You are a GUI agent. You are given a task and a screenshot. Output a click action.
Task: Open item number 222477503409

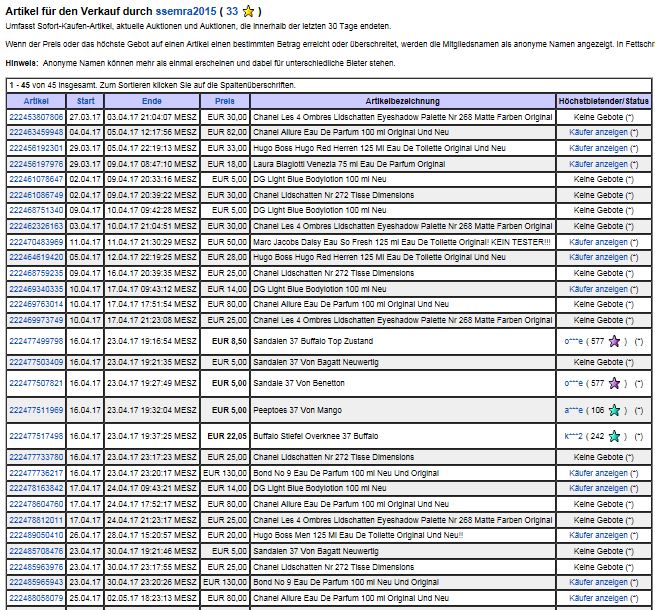point(36,362)
